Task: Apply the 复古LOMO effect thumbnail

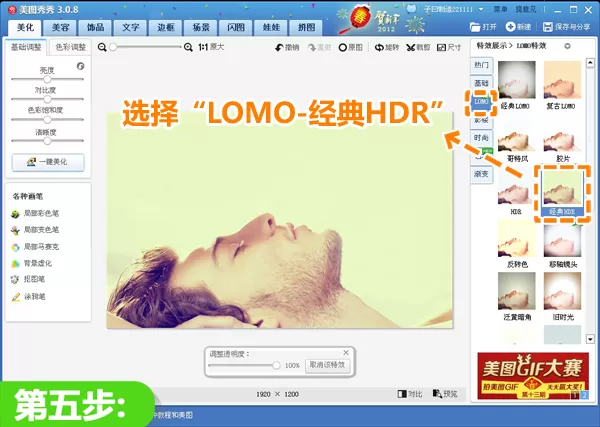Action: click(x=562, y=80)
